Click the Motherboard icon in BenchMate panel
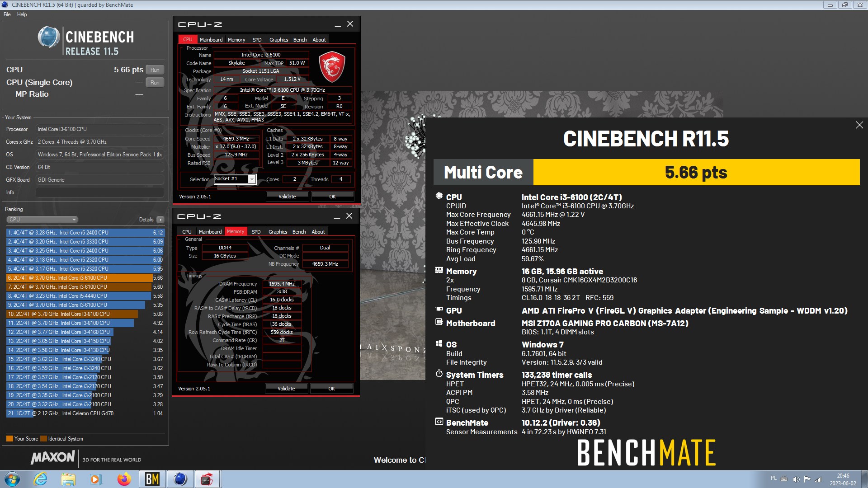 (439, 322)
